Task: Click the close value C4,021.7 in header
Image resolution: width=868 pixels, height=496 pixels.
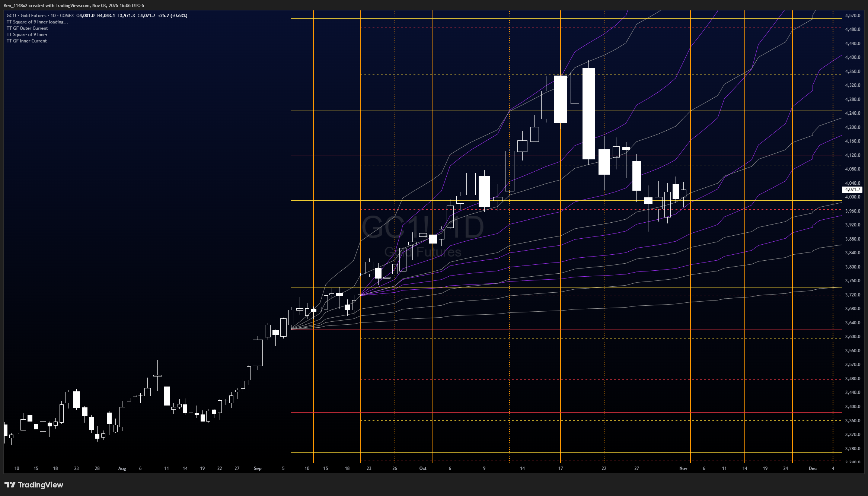Action: coord(146,16)
